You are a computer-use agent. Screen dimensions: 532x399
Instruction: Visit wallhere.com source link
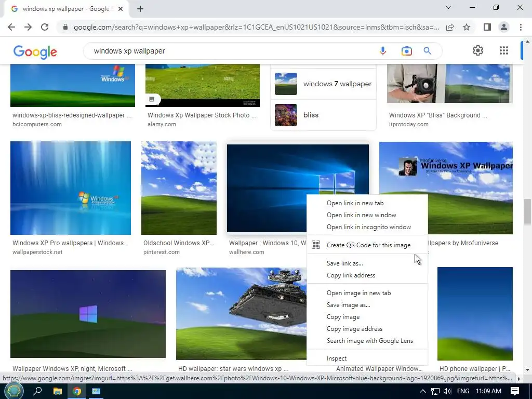pyautogui.click(x=246, y=252)
